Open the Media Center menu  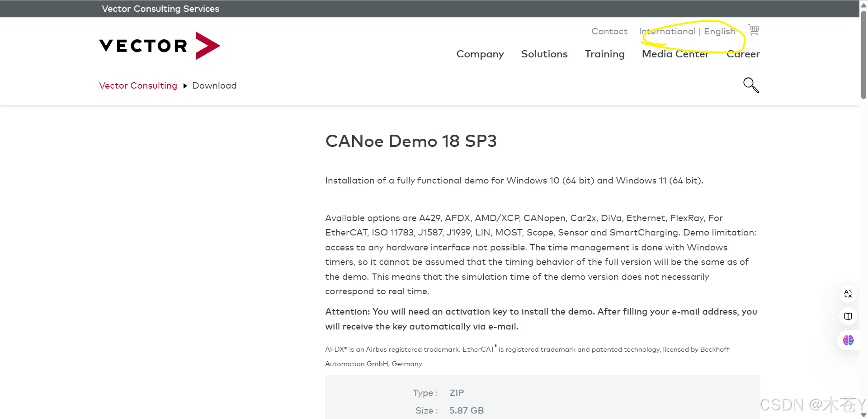tap(675, 54)
